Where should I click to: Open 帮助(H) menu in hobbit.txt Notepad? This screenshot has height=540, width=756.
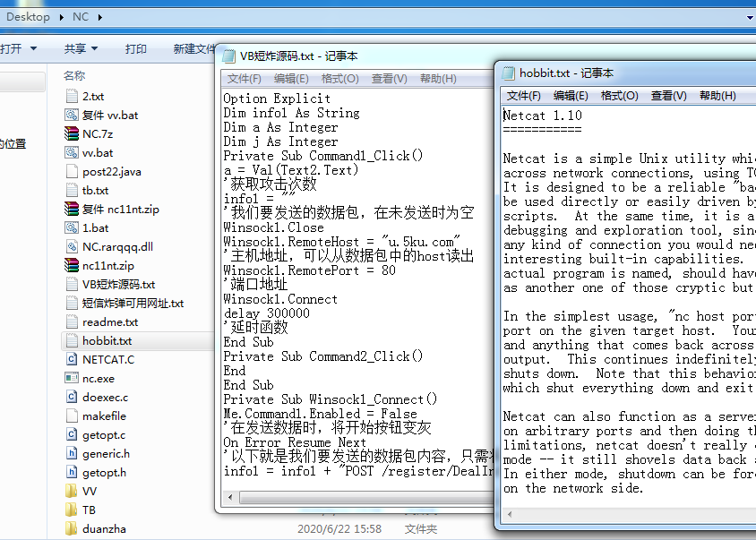point(717,96)
